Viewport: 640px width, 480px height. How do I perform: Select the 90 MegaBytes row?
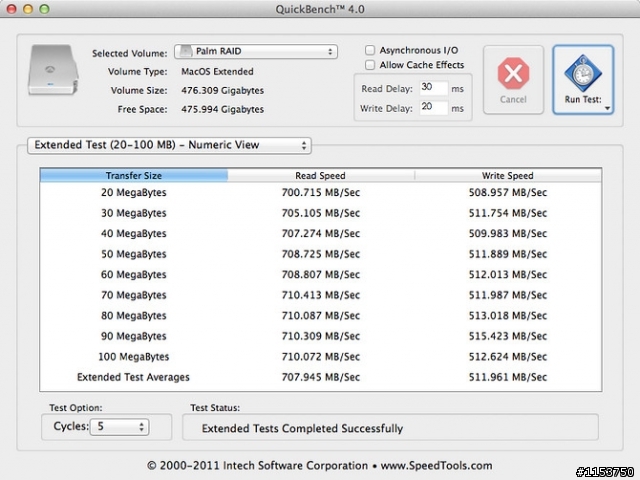(x=320, y=336)
